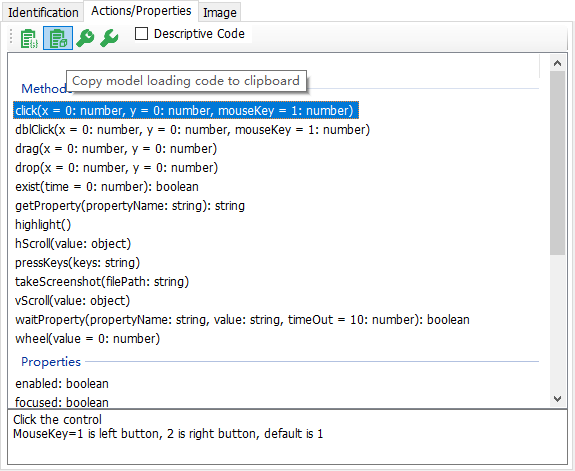575x471 pixels.
Task: Switch to the Identification tab
Action: 43,12
